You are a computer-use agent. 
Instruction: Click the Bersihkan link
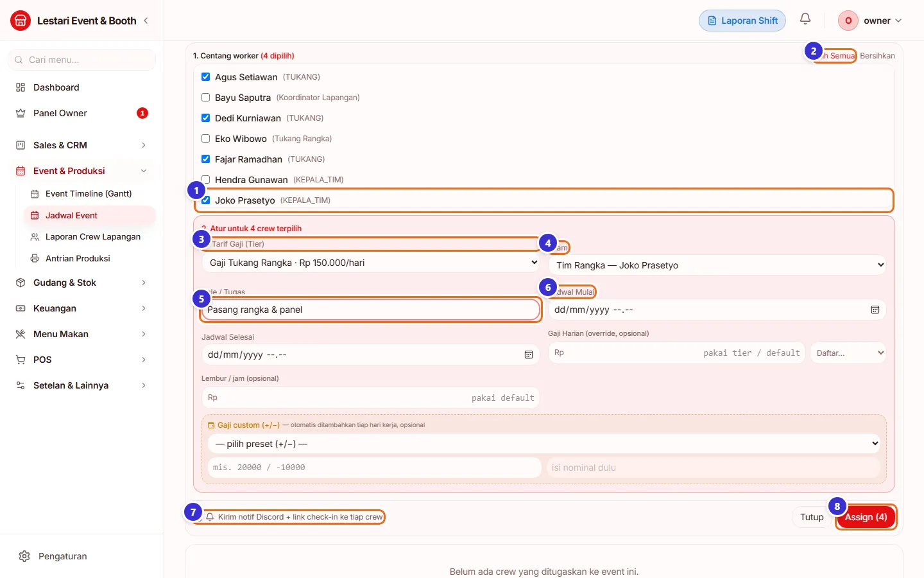click(877, 56)
